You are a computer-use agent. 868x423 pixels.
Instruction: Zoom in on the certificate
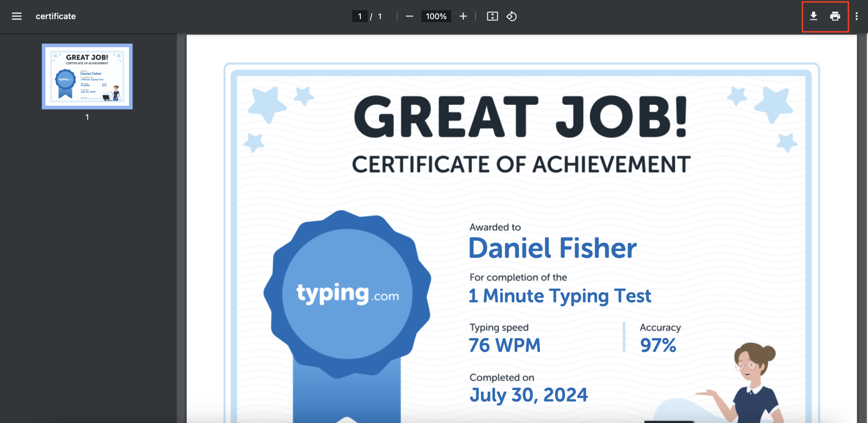[x=462, y=16]
